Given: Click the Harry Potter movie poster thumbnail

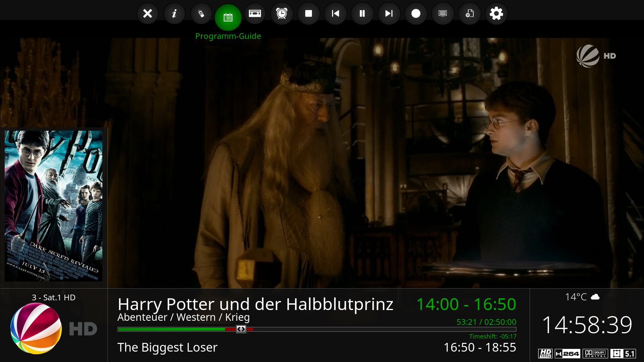Looking at the screenshot, I should coord(54,206).
